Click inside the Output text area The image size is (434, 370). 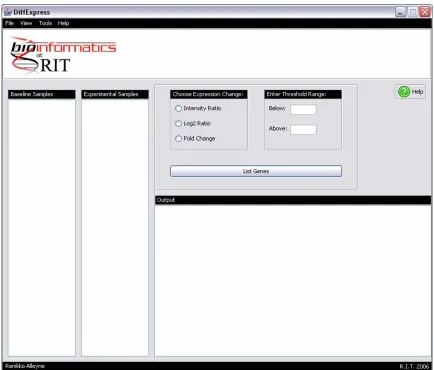pos(293,280)
